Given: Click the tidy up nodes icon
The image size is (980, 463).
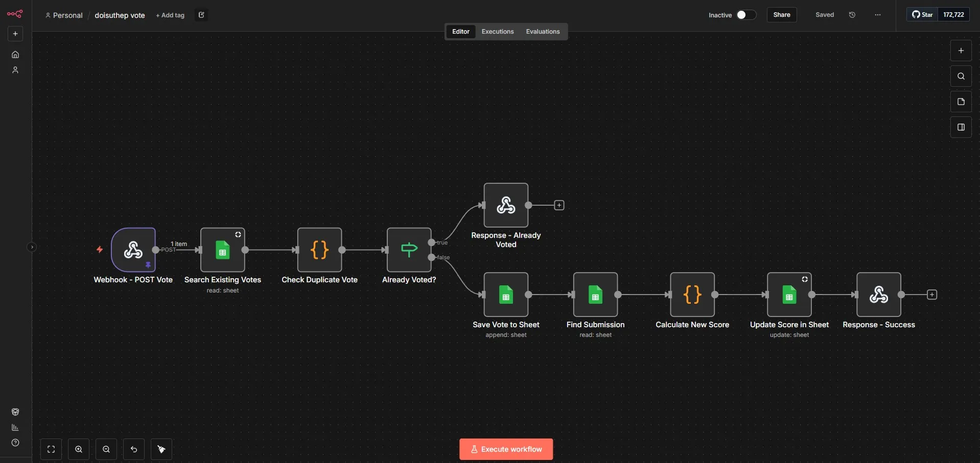Looking at the screenshot, I should (x=161, y=449).
